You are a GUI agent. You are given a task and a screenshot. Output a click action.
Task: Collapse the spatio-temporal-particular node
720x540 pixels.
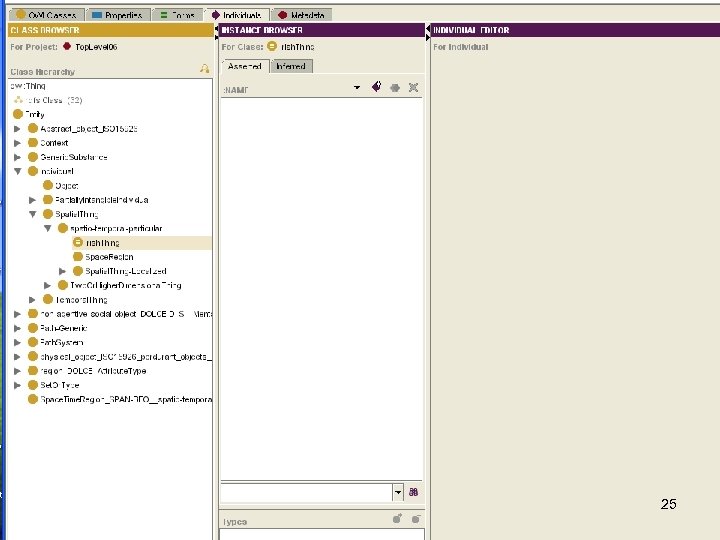pos(47,228)
